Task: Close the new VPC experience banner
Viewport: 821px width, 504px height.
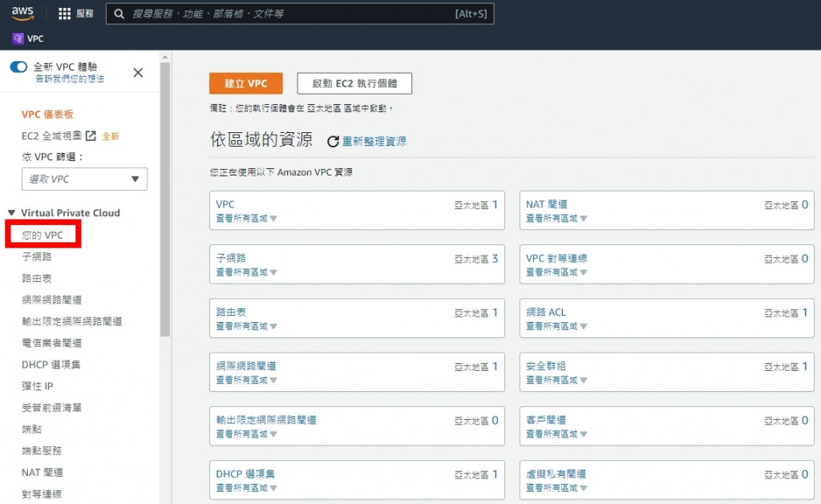Action: pos(138,73)
